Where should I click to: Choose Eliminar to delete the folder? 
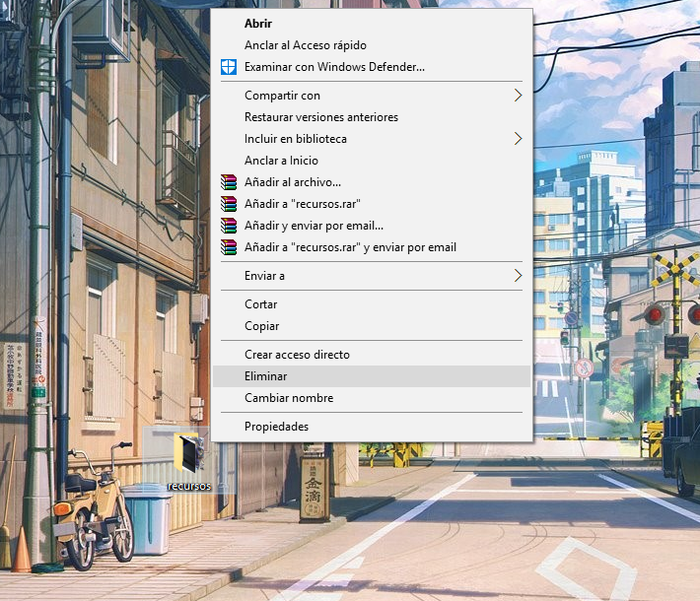tap(372, 376)
